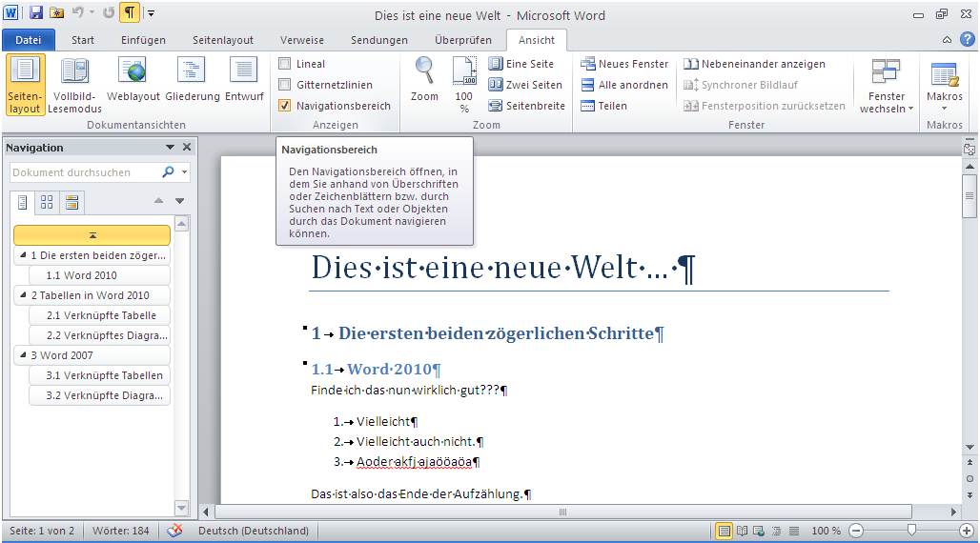
Task: Select web layout view in status bar
Action: [759, 532]
